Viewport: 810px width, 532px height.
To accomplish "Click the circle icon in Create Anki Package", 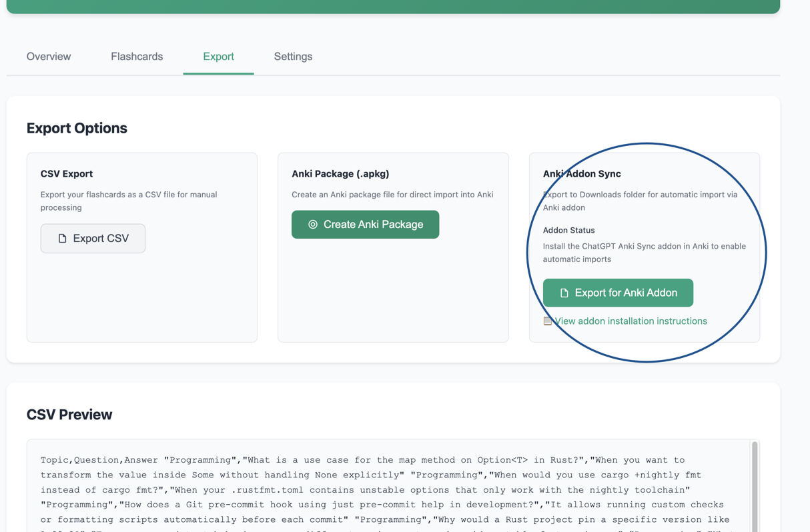I will tap(313, 225).
